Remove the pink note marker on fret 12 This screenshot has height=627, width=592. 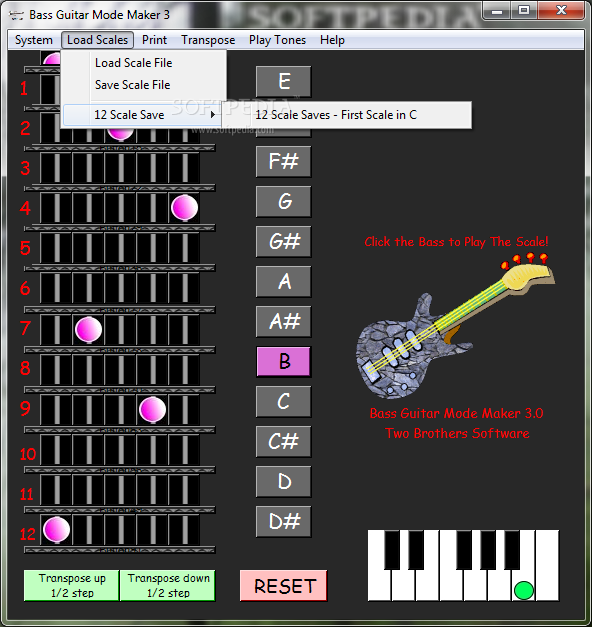click(56, 529)
